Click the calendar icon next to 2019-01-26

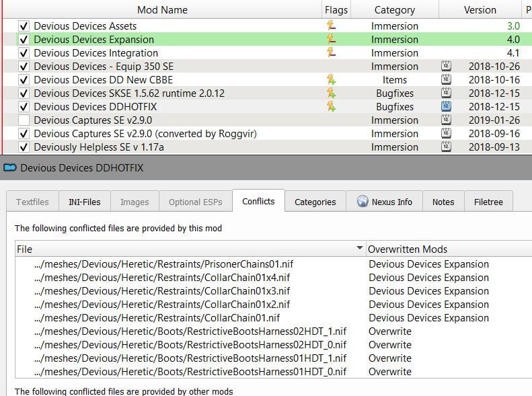tap(446, 120)
